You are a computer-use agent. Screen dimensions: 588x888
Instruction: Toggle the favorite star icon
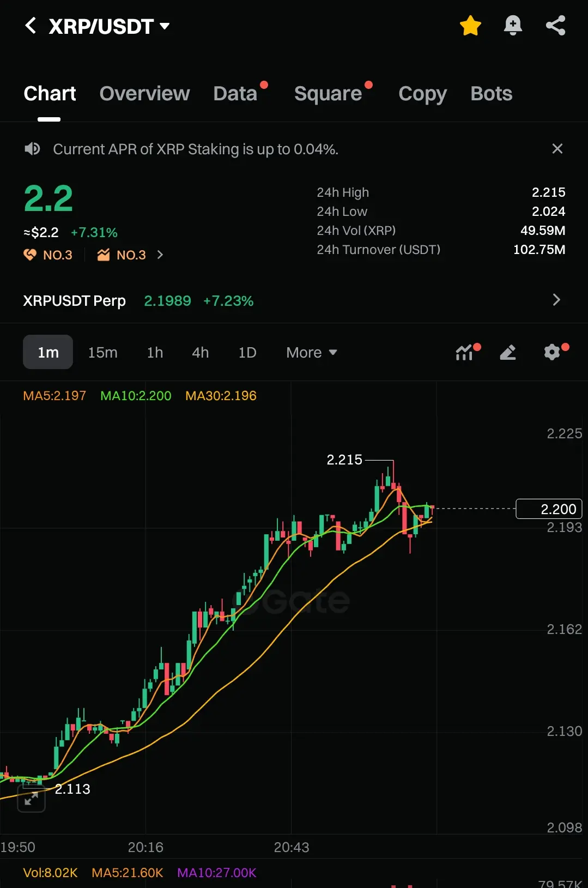pyautogui.click(x=470, y=26)
